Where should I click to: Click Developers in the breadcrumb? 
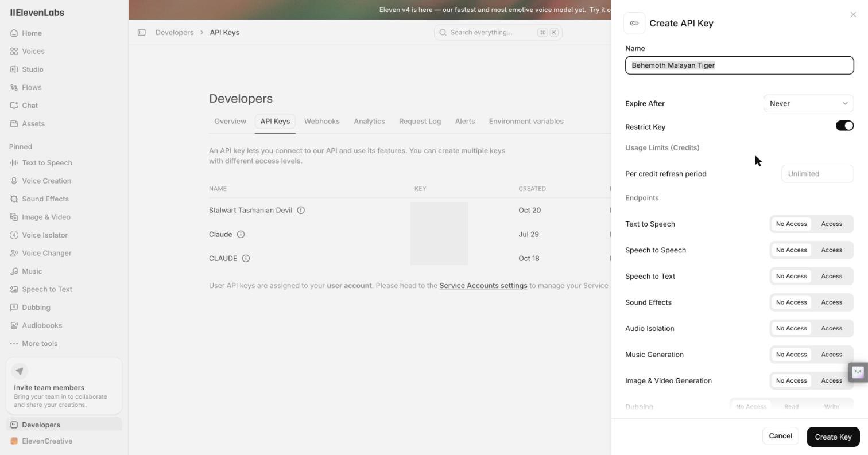[175, 33]
